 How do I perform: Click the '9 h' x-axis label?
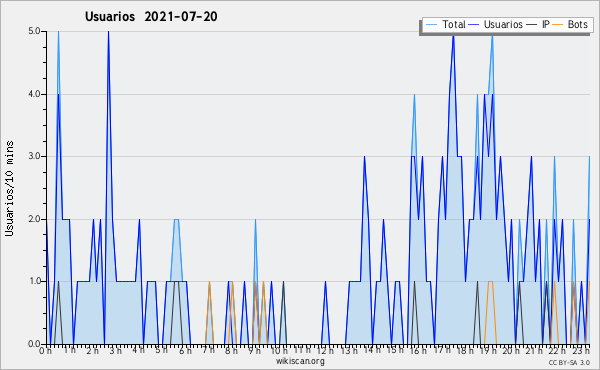pyautogui.click(x=254, y=351)
